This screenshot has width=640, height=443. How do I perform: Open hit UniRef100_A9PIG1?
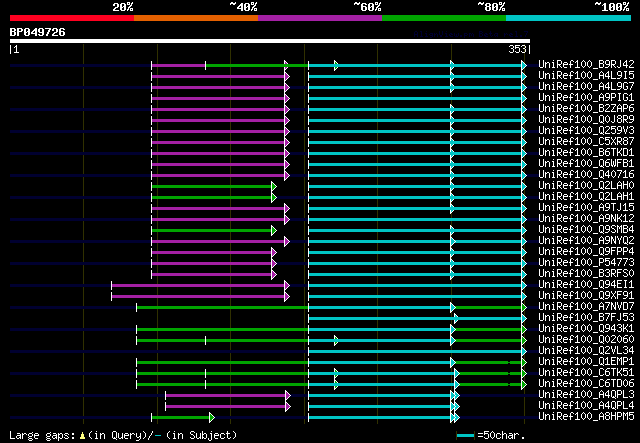coord(586,97)
